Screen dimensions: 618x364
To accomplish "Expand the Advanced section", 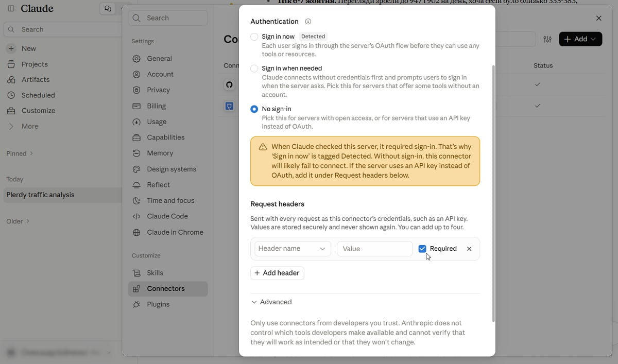I will [x=271, y=302].
